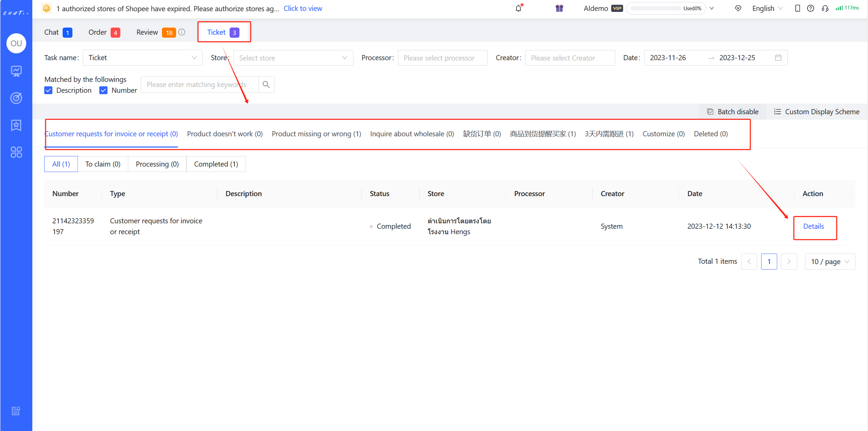Select Product doesn't work tab
868x431 pixels.
tap(225, 134)
